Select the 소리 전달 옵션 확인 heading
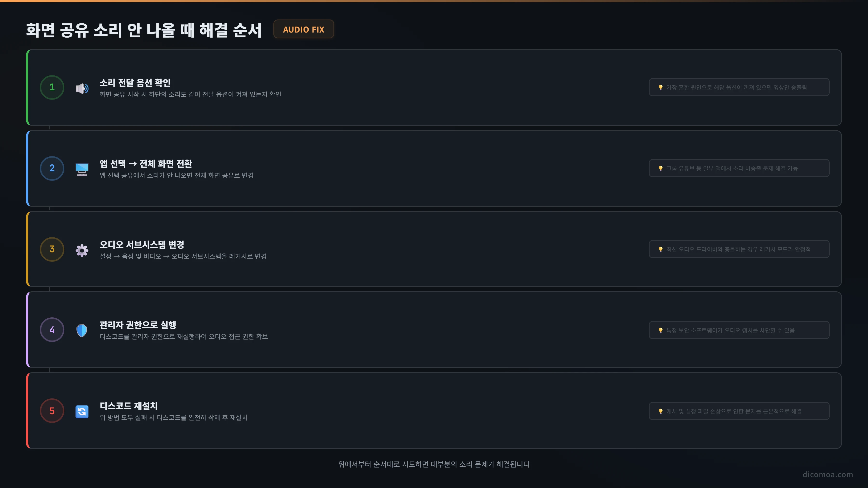This screenshot has width=868, height=488. click(135, 82)
